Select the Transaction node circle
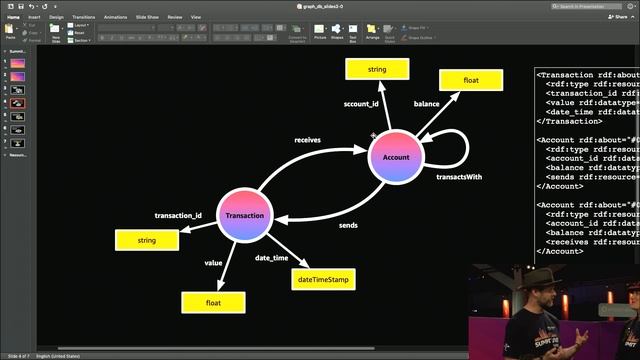 pos(244,215)
